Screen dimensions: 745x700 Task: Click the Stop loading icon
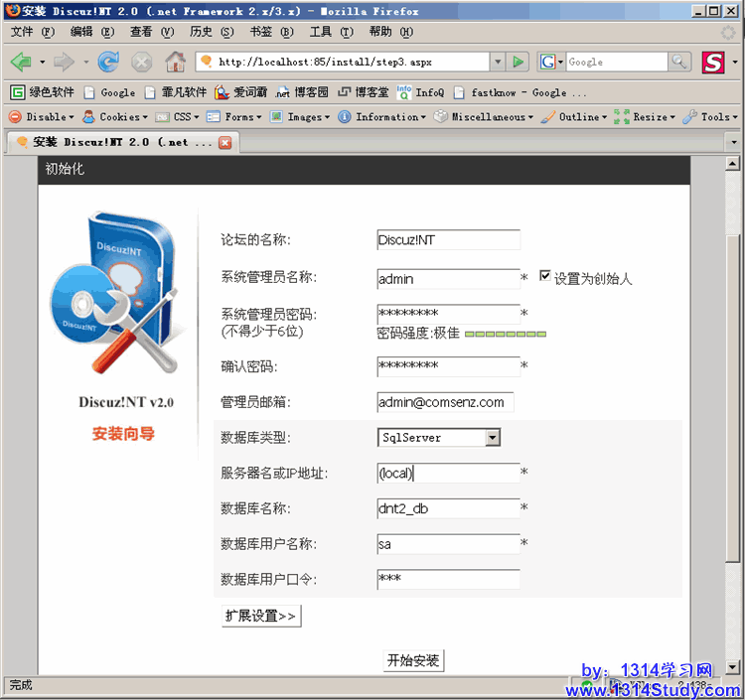click(142, 62)
